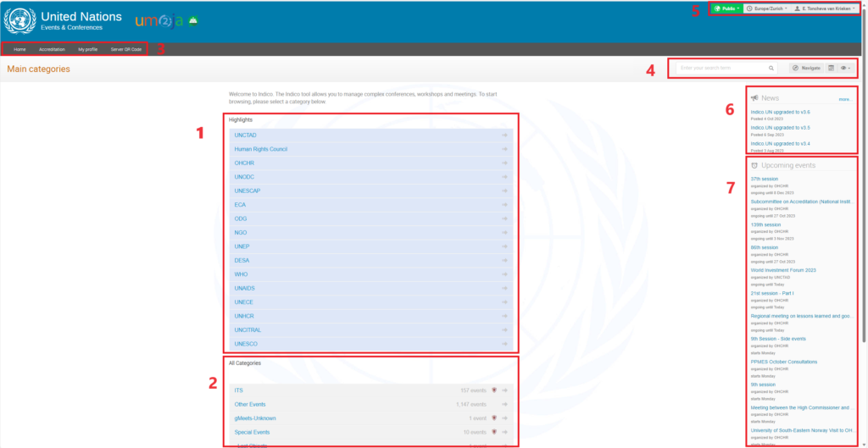Click '157 events' count in ITS row
Image resolution: width=868 pixels, height=448 pixels.
[x=473, y=390]
